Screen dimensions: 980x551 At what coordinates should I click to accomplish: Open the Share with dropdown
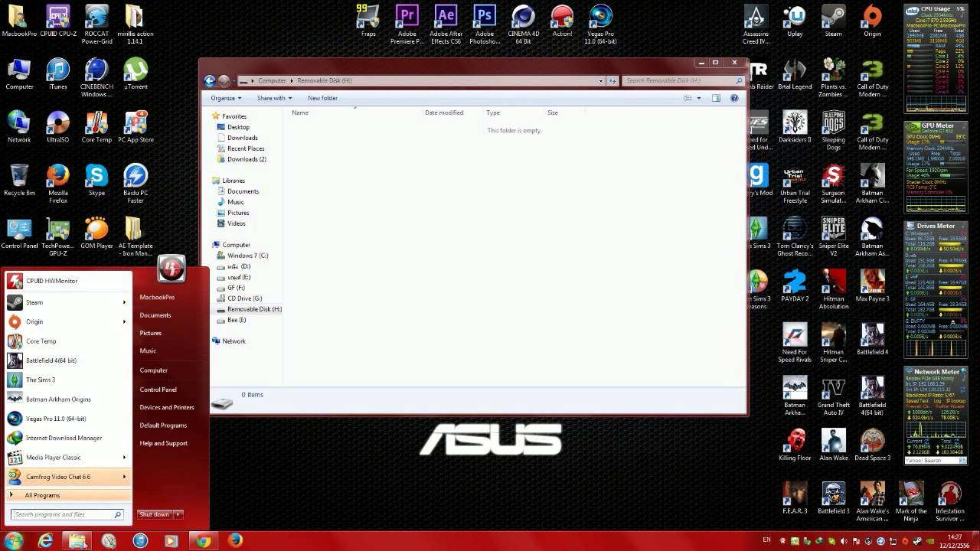click(274, 98)
